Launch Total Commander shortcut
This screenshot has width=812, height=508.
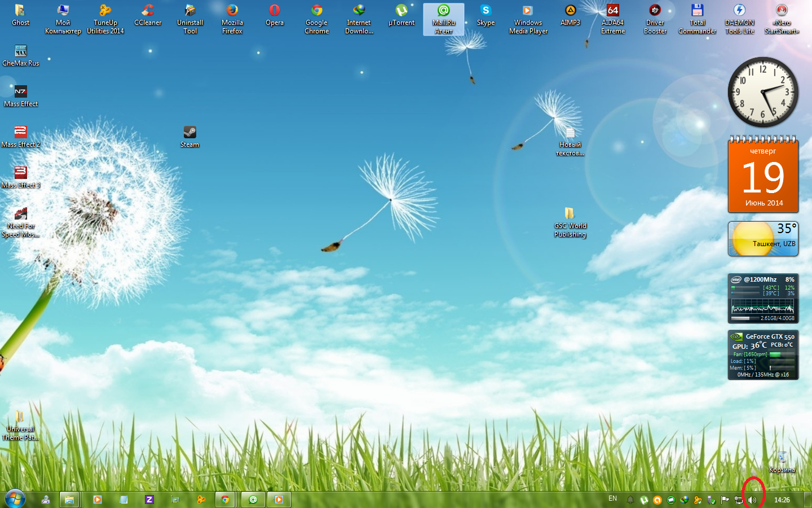click(x=698, y=19)
